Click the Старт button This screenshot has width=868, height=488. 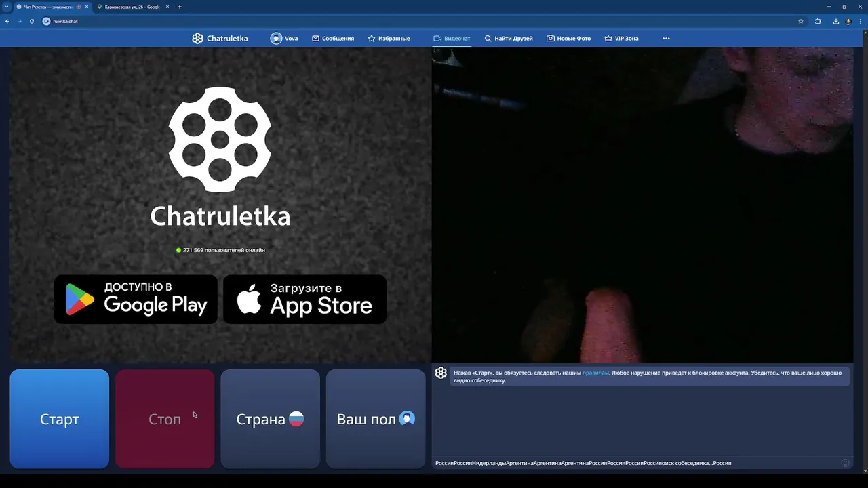coord(60,419)
